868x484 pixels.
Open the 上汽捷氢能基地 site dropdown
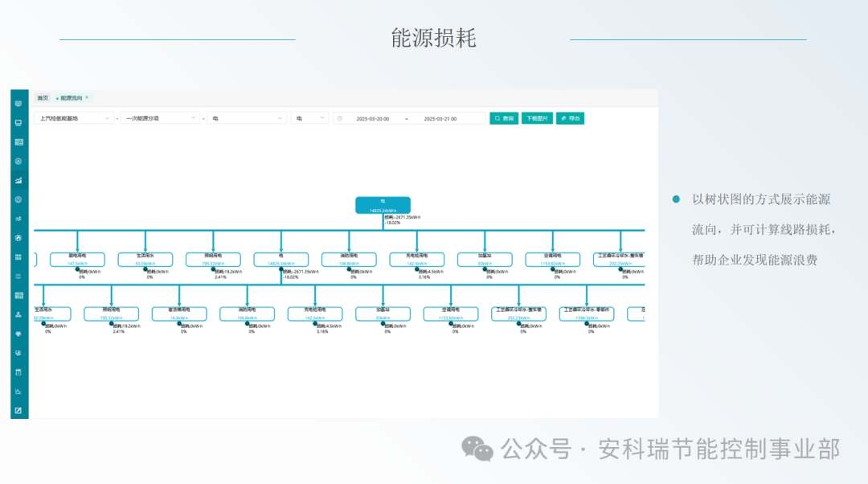click(76, 117)
